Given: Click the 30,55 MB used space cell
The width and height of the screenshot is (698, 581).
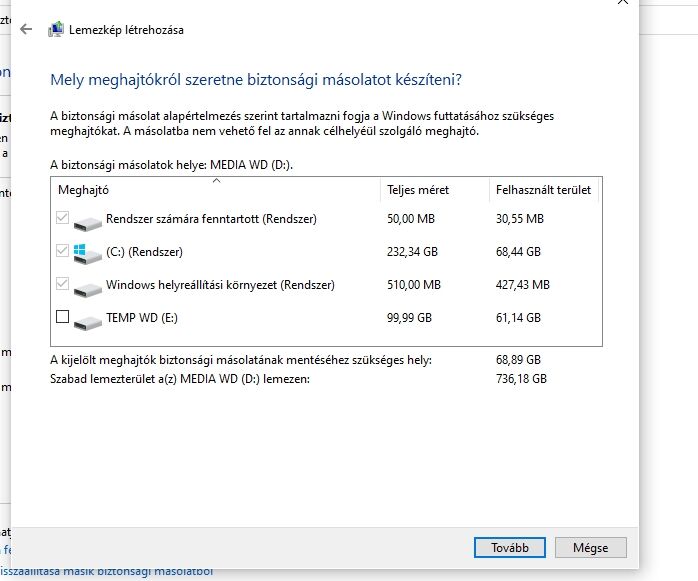Looking at the screenshot, I should click(520, 219).
